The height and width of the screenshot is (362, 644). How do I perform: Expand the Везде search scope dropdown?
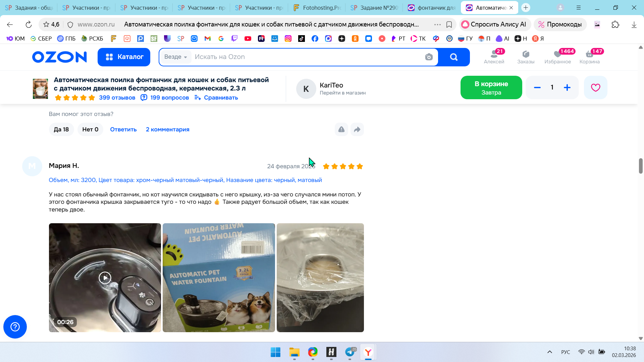point(175,57)
